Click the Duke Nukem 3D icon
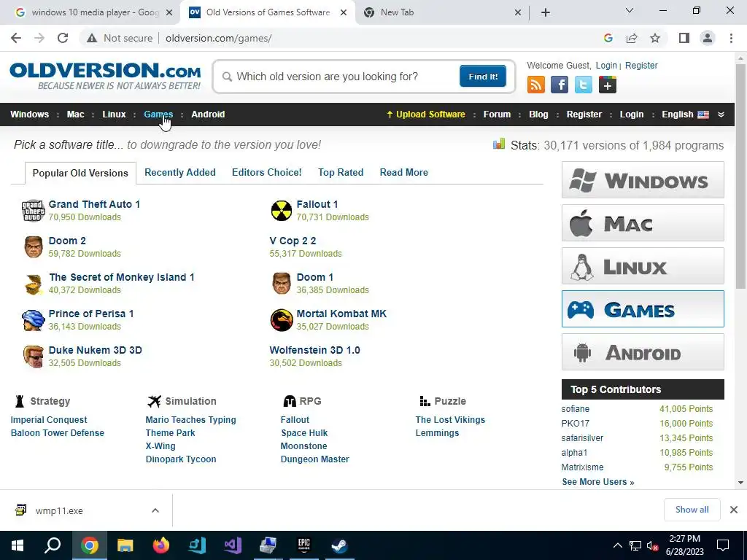Screen dimensions: 747x560 point(34,357)
